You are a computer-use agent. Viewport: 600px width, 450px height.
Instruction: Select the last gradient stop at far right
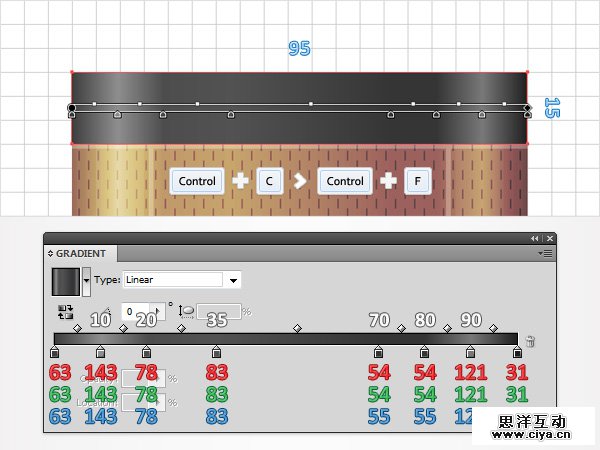pos(517,353)
